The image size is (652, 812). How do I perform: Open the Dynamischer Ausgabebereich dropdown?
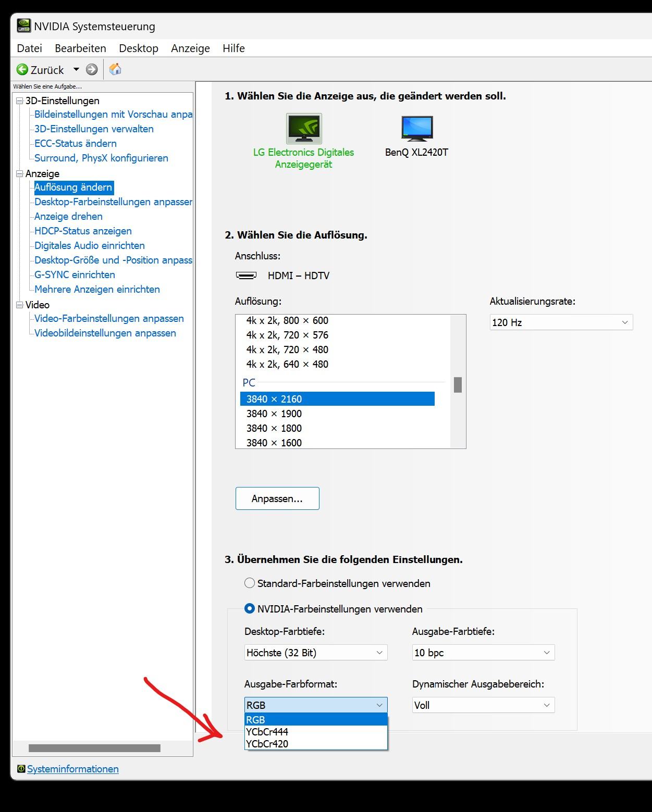pyautogui.click(x=483, y=705)
